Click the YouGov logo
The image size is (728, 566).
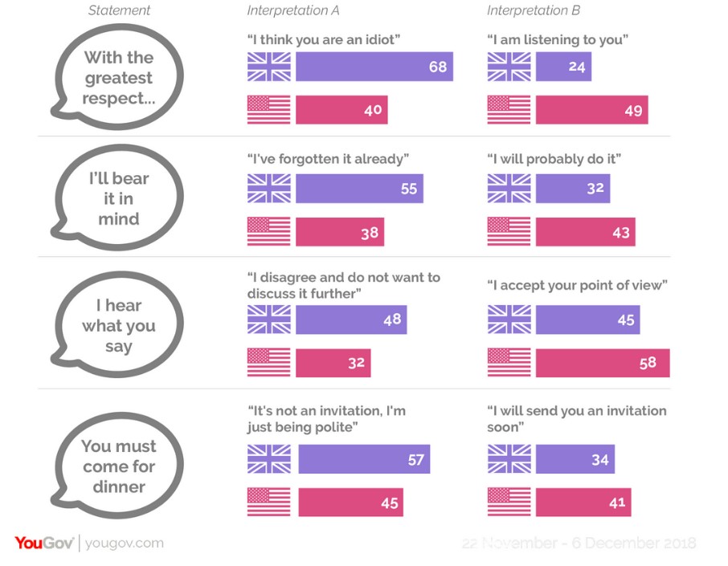point(44,544)
